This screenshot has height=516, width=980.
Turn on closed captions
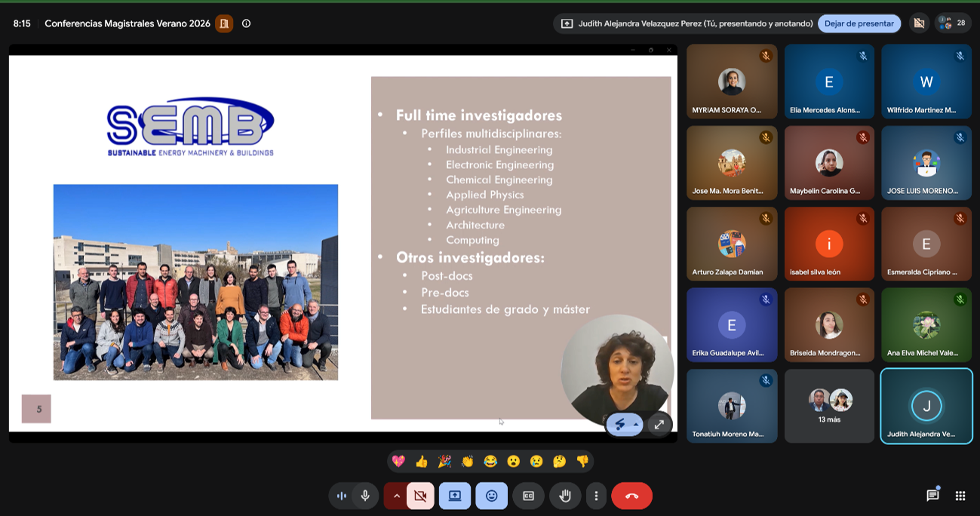pos(529,496)
